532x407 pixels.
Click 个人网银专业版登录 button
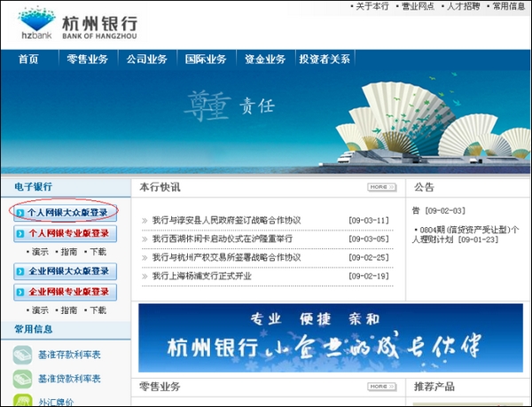tap(65, 233)
